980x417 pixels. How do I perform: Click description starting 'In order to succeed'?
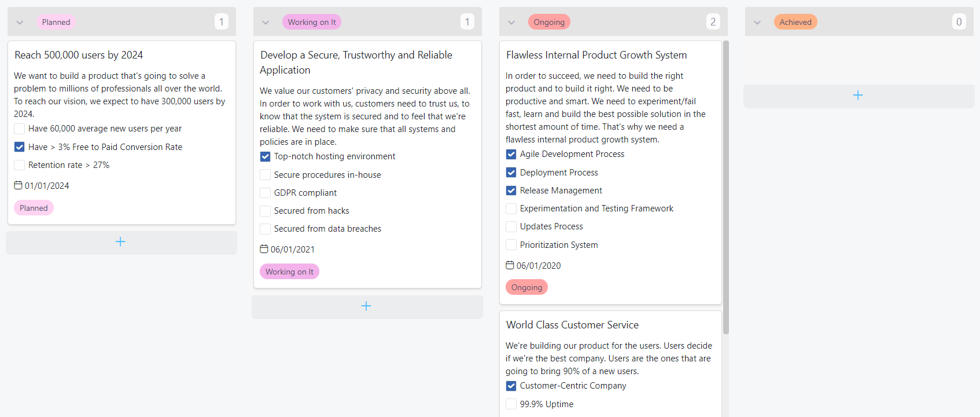tap(606, 108)
